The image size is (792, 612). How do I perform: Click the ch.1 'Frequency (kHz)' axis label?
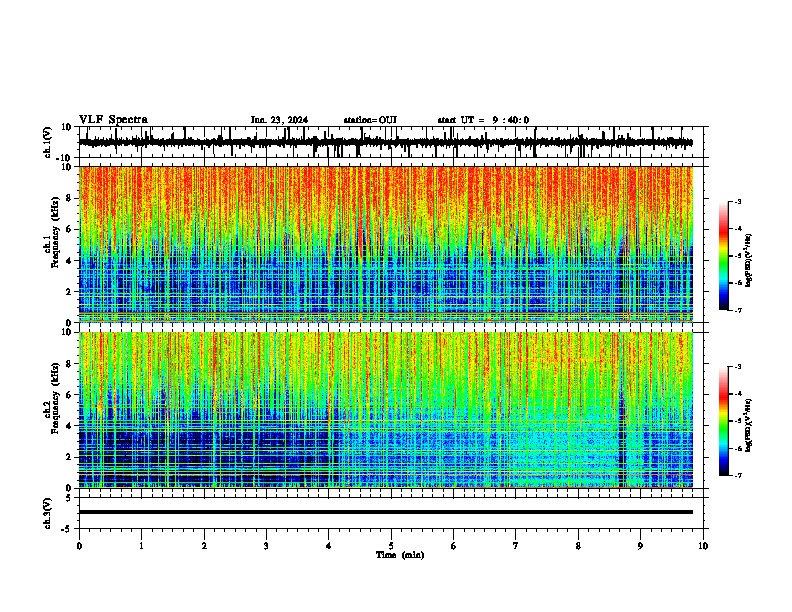click(x=55, y=232)
